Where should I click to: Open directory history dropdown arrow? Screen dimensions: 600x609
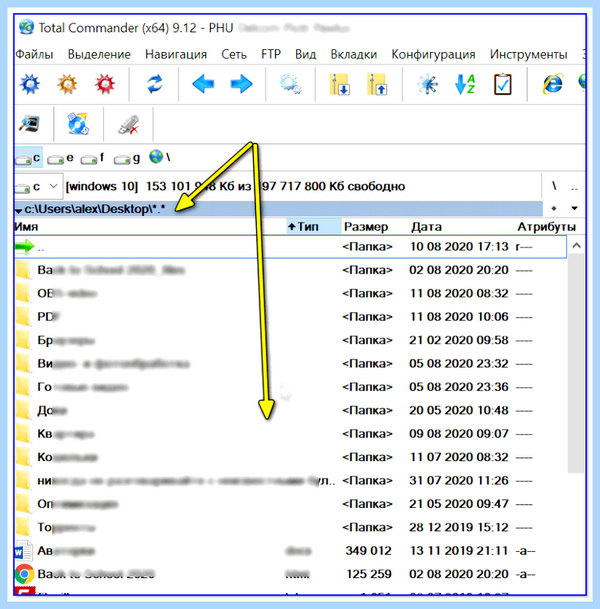tap(574, 209)
